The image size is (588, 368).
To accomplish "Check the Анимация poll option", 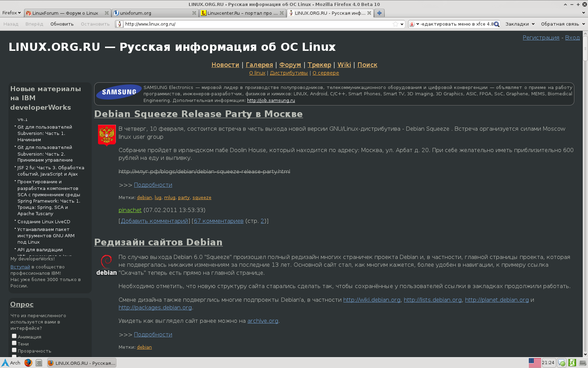I will point(14,336).
